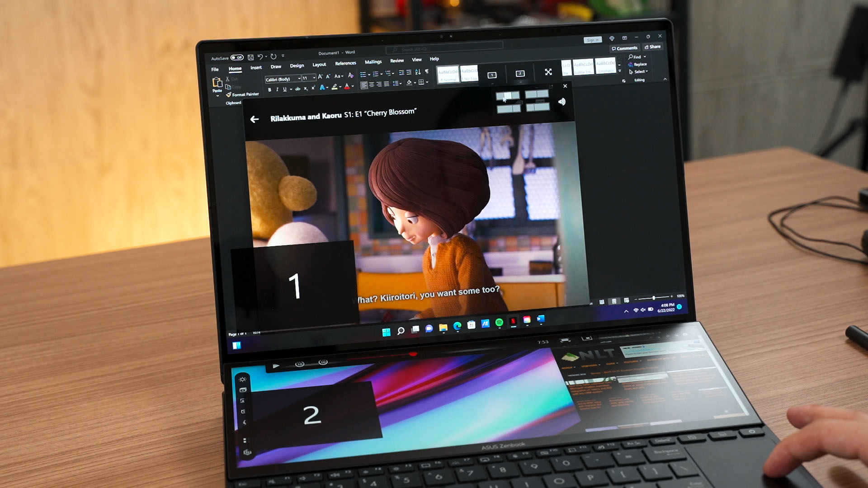Switch to the References ribbon tab
Screen dimensions: 868x488
345,63
